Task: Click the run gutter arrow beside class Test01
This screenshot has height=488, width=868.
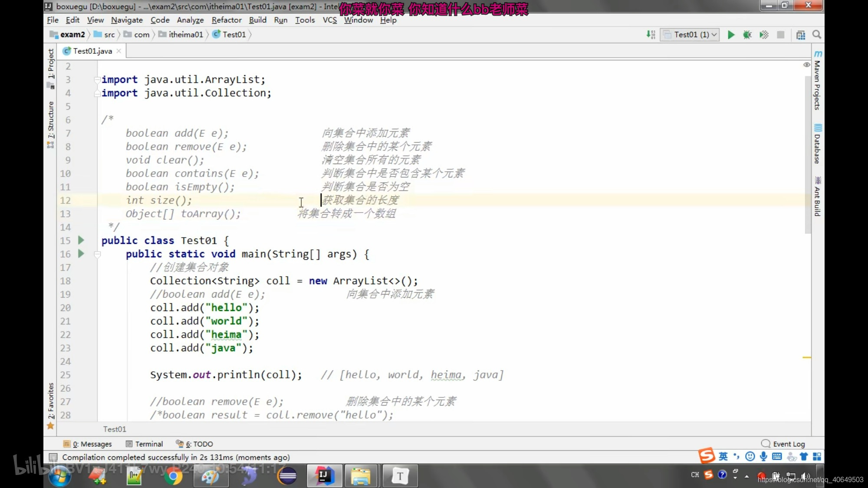Action: [81, 240]
